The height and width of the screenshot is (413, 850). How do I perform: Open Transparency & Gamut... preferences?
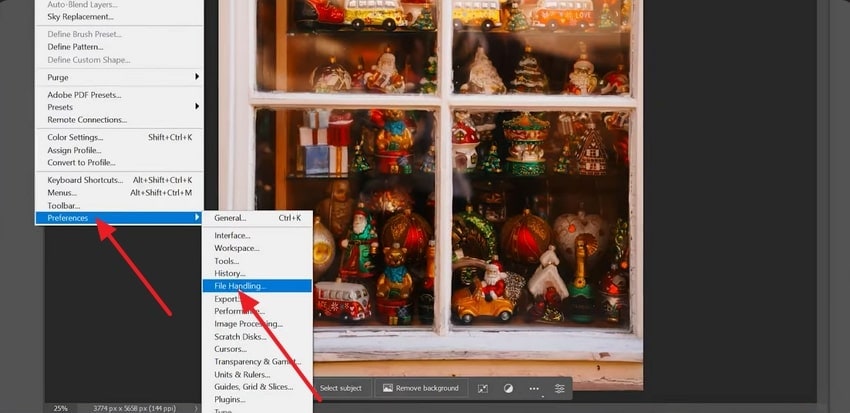(x=257, y=362)
